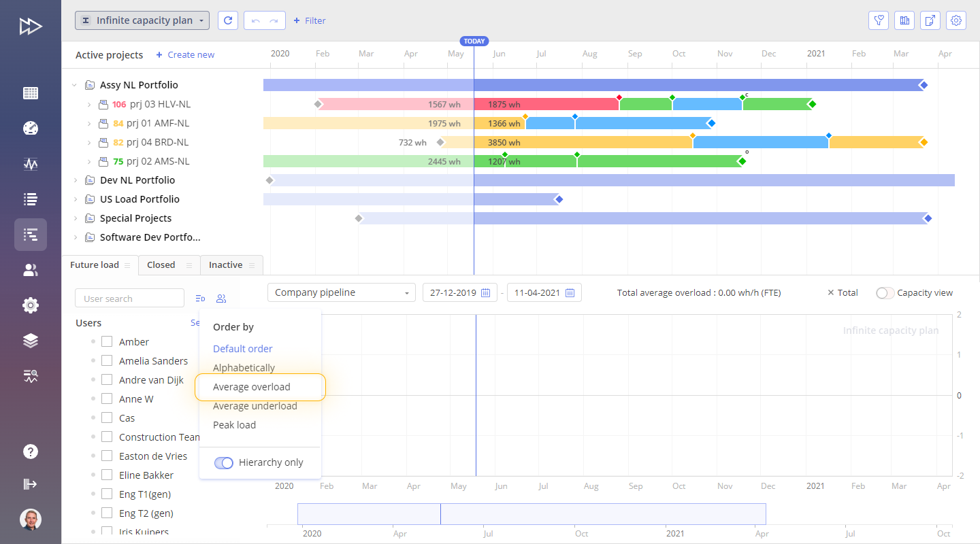Click the filter funnel icon top right
Screen dimensions: 980x544
[x=879, y=20]
